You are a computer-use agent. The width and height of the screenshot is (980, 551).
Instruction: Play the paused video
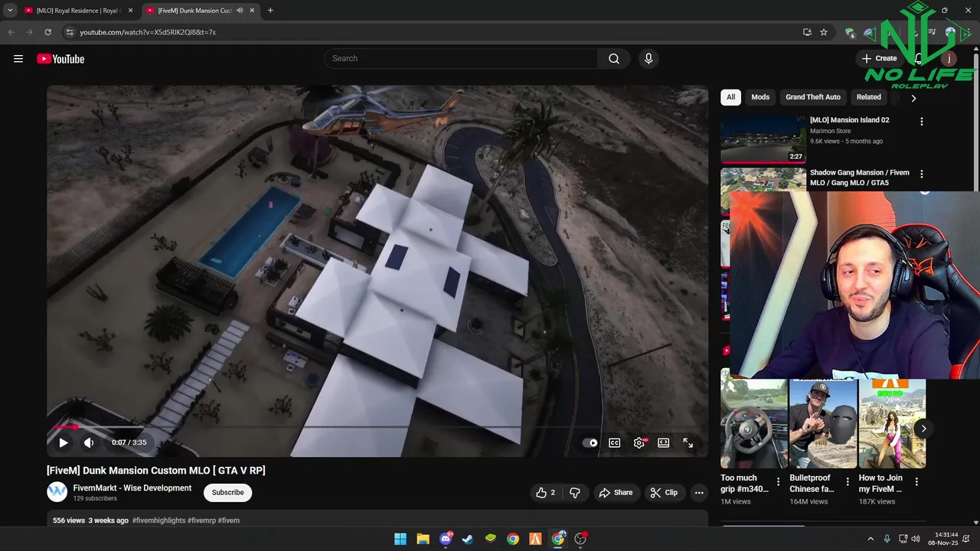[64, 442]
